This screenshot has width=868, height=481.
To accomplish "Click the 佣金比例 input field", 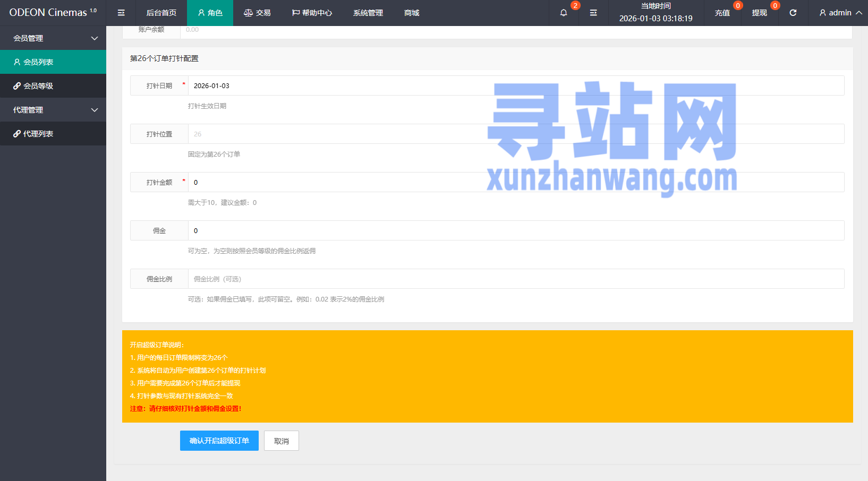I will pos(515,279).
